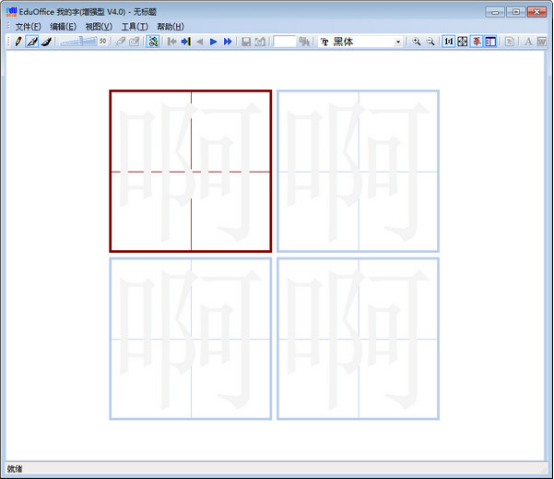Click the save-as icon beside disk
The width and height of the screenshot is (554, 479).
coord(260,42)
